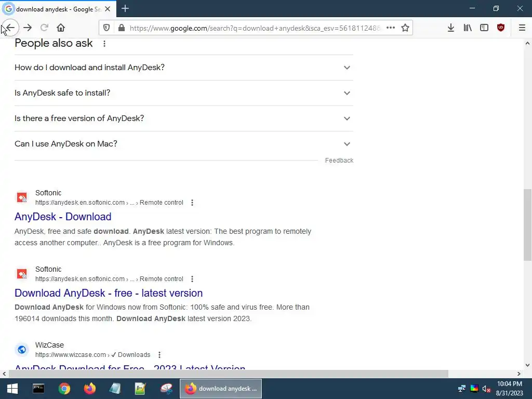Select the download anydesk Google Search tab

click(x=58, y=9)
